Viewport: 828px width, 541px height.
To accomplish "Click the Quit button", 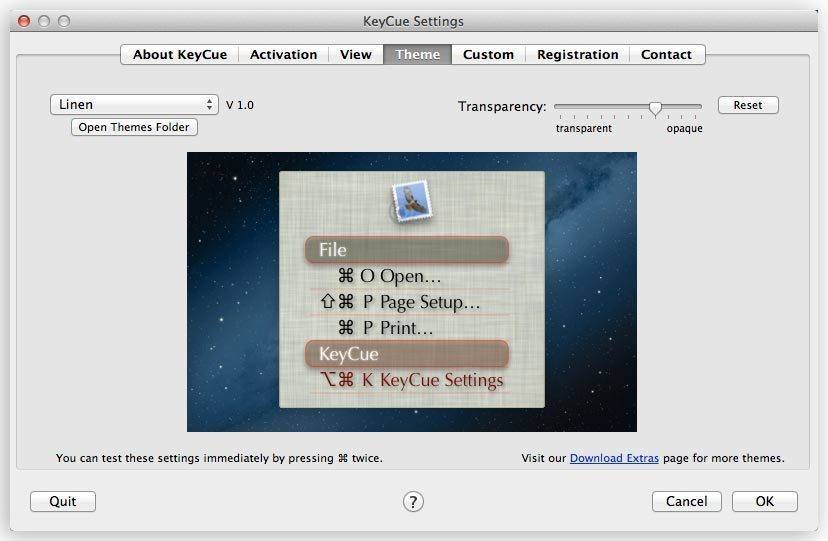I will [x=63, y=501].
